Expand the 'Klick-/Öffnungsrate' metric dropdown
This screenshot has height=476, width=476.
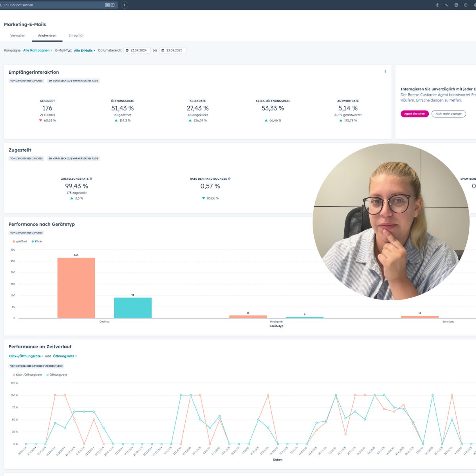26,356
